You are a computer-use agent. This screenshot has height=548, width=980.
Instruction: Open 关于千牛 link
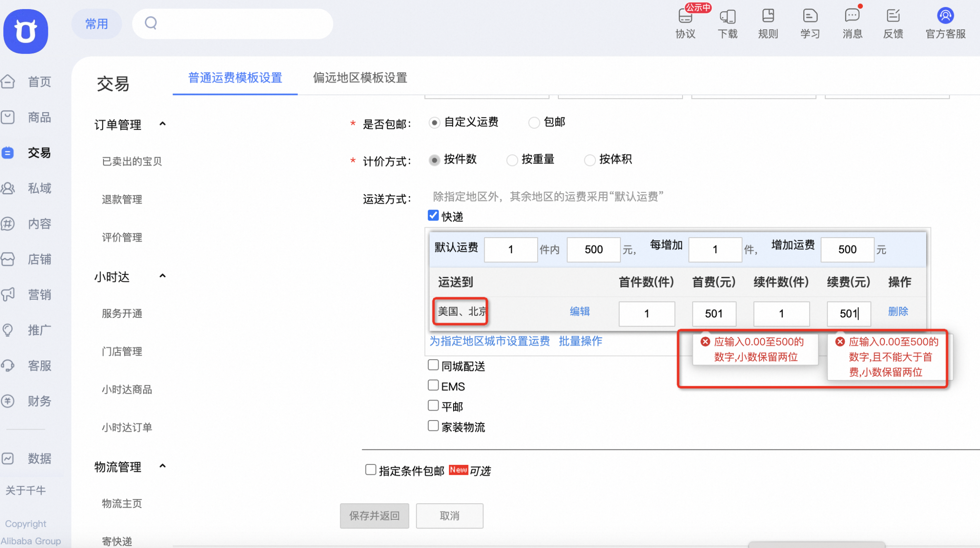pos(25,490)
